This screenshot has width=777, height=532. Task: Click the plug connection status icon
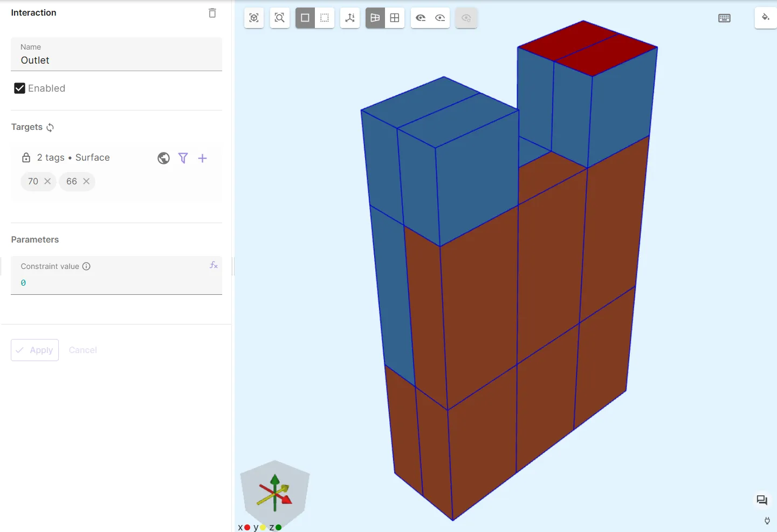[767, 521]
